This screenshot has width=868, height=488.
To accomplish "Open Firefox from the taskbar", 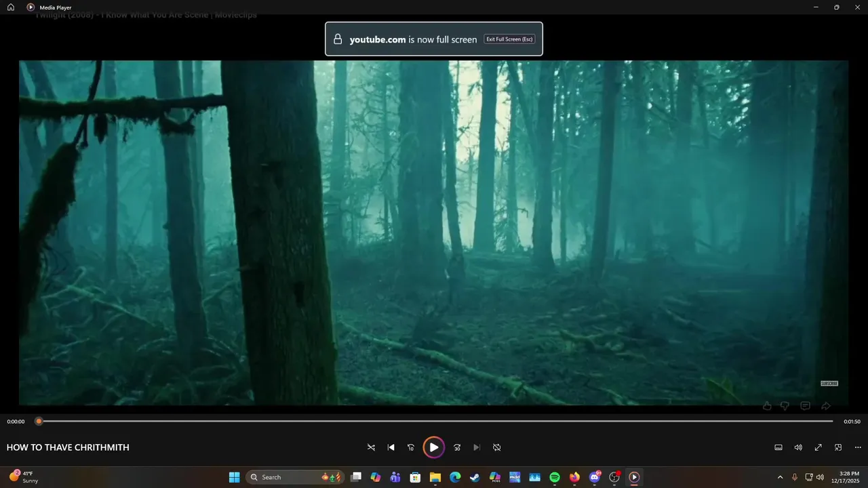I will [574, 477].
